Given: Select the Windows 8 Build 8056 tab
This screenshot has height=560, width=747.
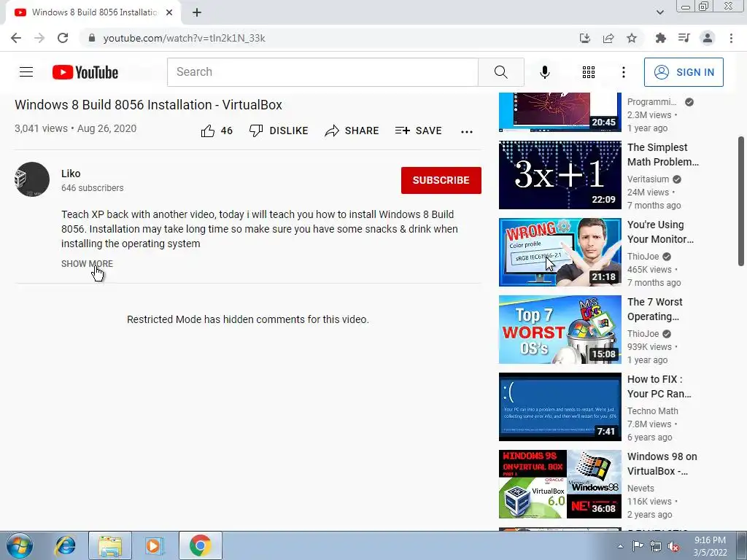Looking at the screenshot, I should pyautogui.click(x=93, y=12).
